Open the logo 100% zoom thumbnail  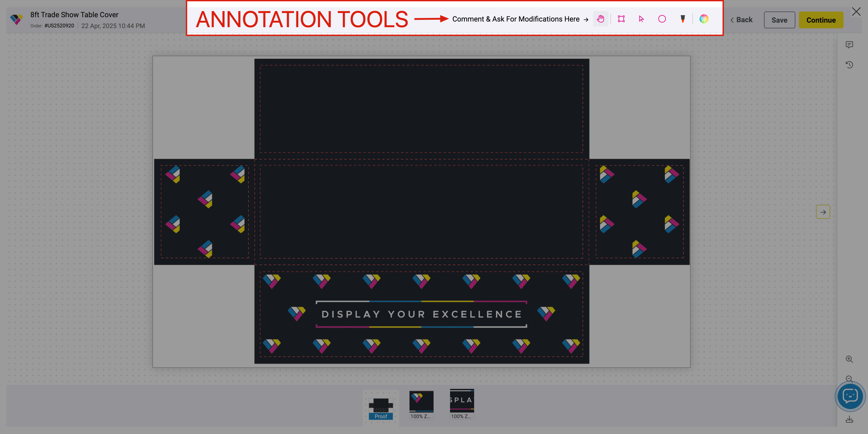(x=421, y=404)
